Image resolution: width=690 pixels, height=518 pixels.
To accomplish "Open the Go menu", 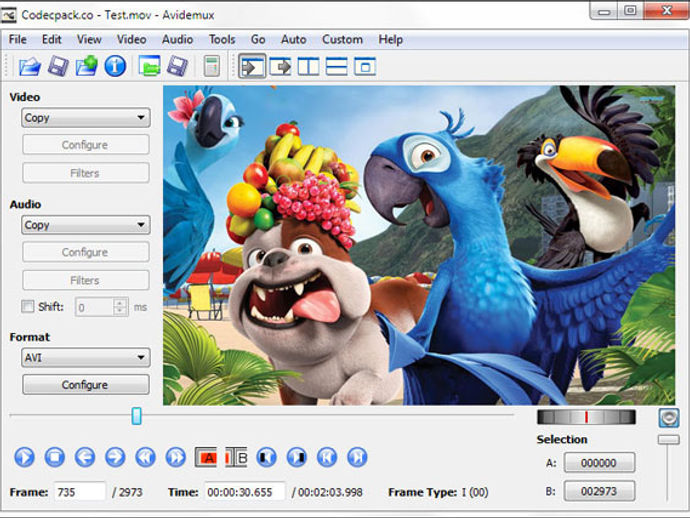I will (x=258, y=40).
